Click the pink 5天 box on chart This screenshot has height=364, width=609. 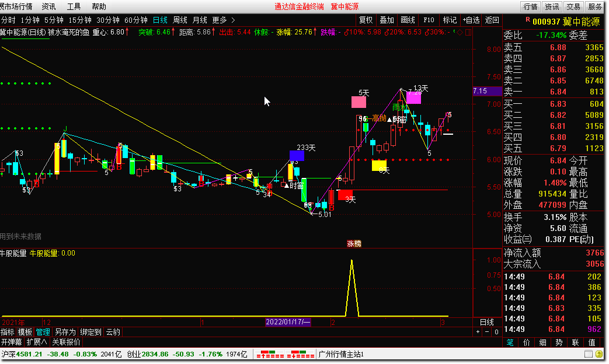click(359, 102)
